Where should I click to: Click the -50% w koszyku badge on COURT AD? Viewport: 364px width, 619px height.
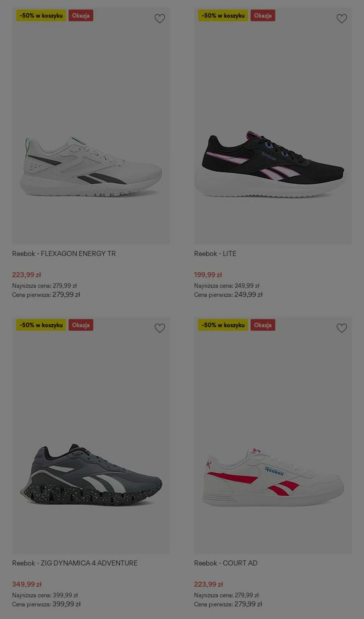coord(223,325)
